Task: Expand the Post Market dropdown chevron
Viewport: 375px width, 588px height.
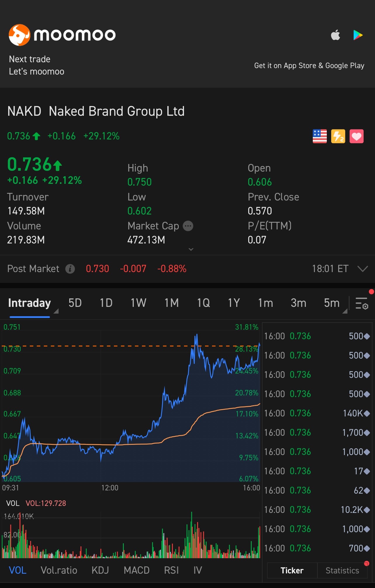Action: coord(363,269)
